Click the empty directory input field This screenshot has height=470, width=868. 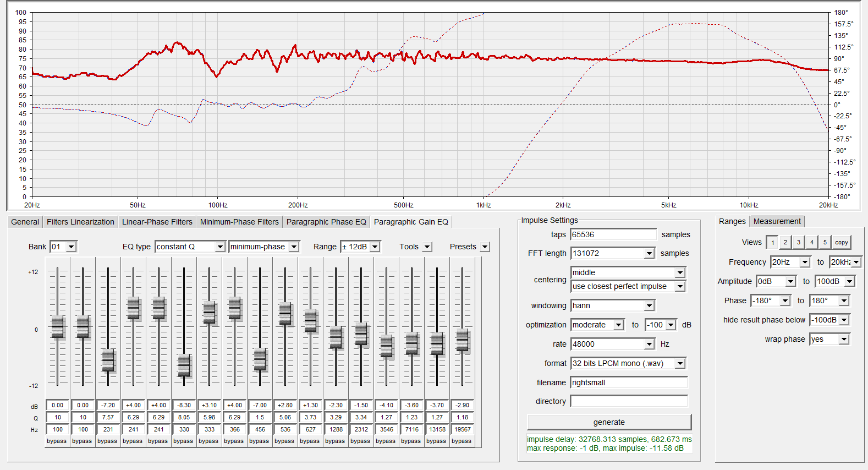[629, 401]
